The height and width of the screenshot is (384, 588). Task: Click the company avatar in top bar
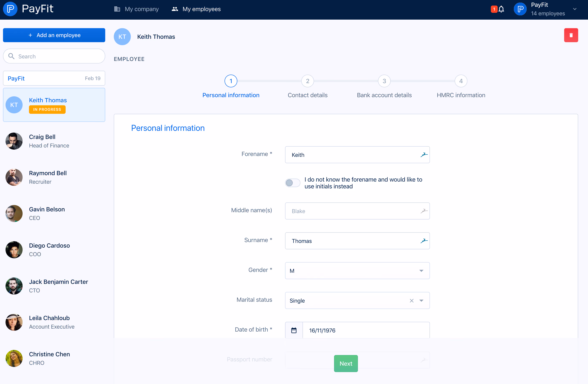point(520,9)
